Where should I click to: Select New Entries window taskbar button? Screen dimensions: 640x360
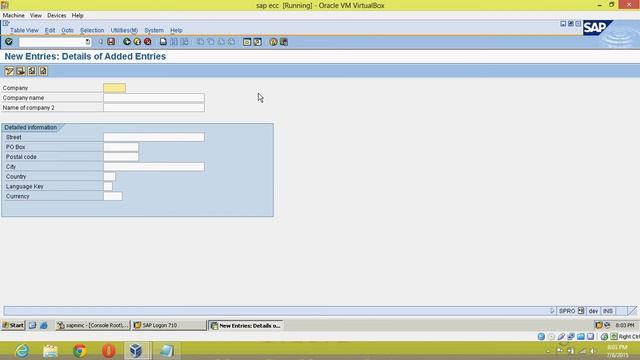coord(246,325)
